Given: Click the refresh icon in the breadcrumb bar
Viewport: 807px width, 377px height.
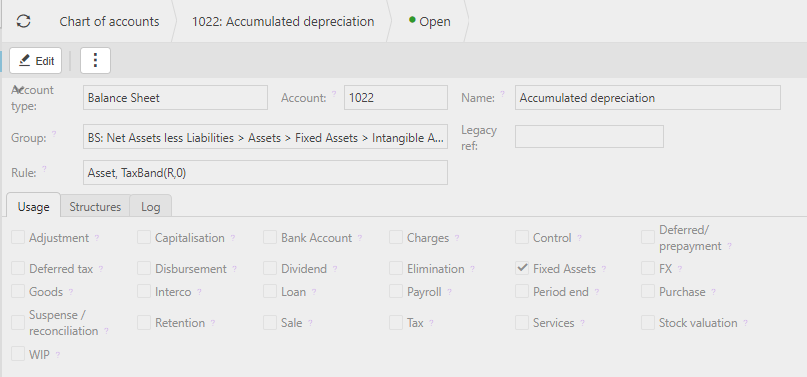Looking at the screenshot, I should pos(23,21).
